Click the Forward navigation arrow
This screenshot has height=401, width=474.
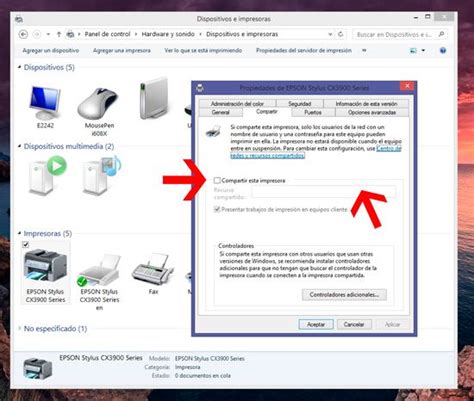point(37,34)
